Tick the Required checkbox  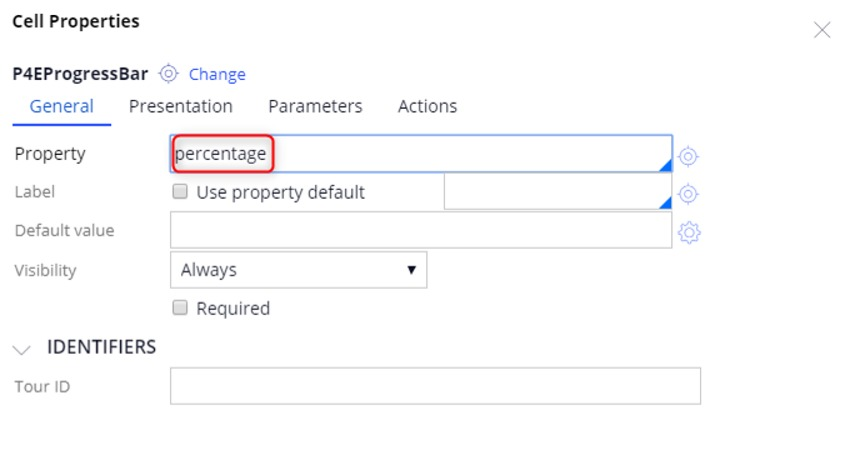coord(180,308)
